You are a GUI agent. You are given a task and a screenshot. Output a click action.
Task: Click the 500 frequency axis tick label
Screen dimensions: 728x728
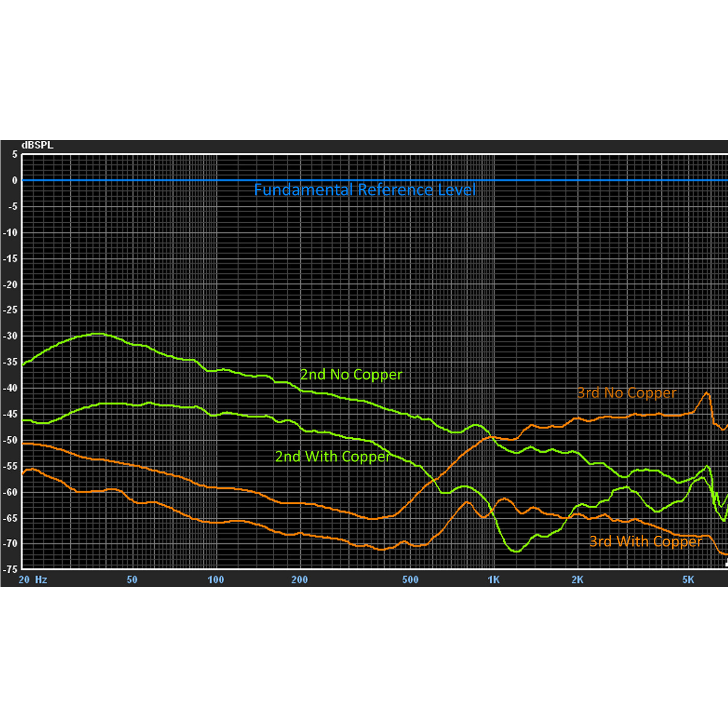tap(410, 579)
